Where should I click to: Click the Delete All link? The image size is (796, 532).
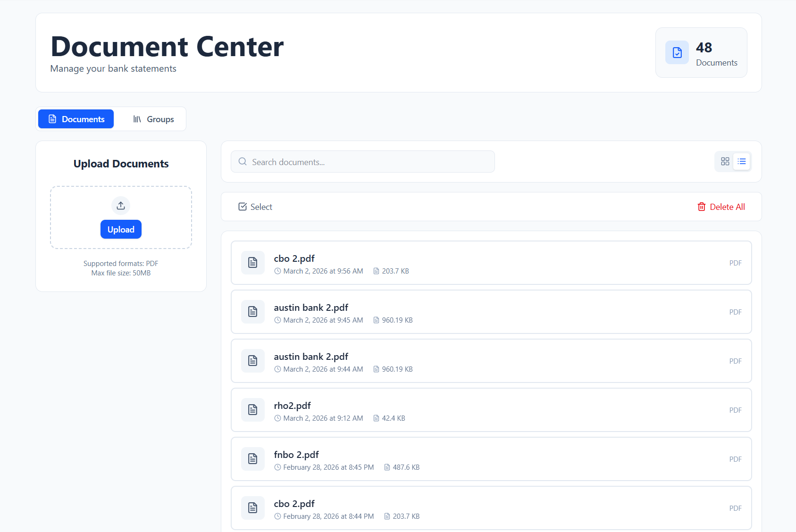[727, 207]
